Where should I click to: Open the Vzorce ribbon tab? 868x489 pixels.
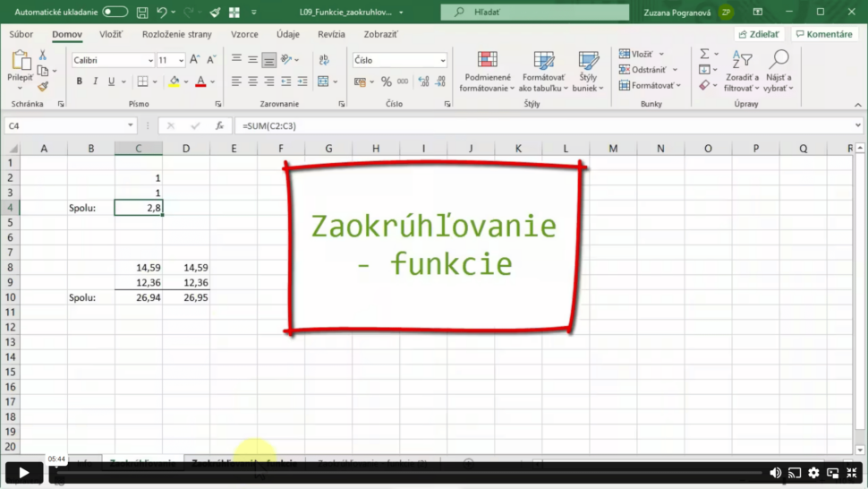(x=244, y=34)
